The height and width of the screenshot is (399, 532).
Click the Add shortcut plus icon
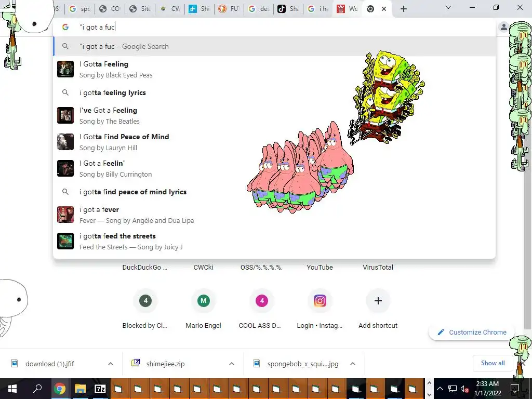click(378, 301)
